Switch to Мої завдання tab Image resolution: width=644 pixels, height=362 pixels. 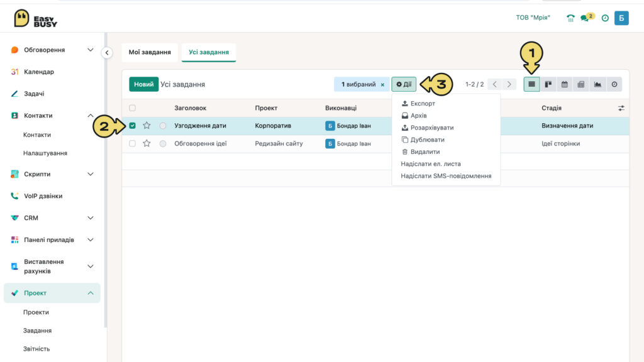[x=150, y=52]
